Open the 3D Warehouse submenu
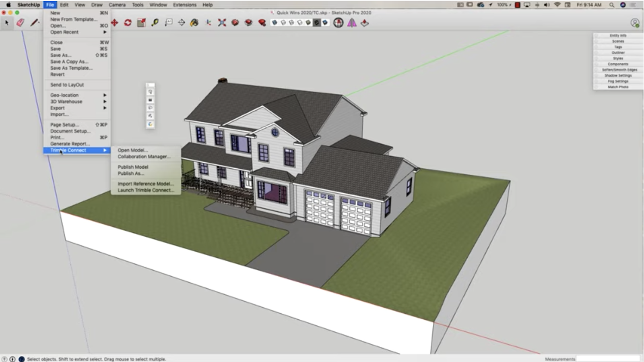 (x=77, y=101)
